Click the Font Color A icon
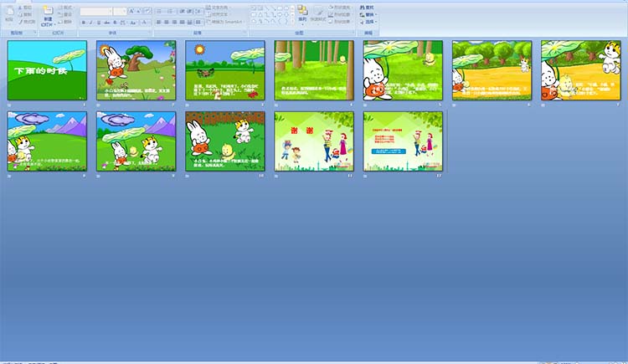Image resolution: width=628 pixels, height=364 pixels. 144,23
